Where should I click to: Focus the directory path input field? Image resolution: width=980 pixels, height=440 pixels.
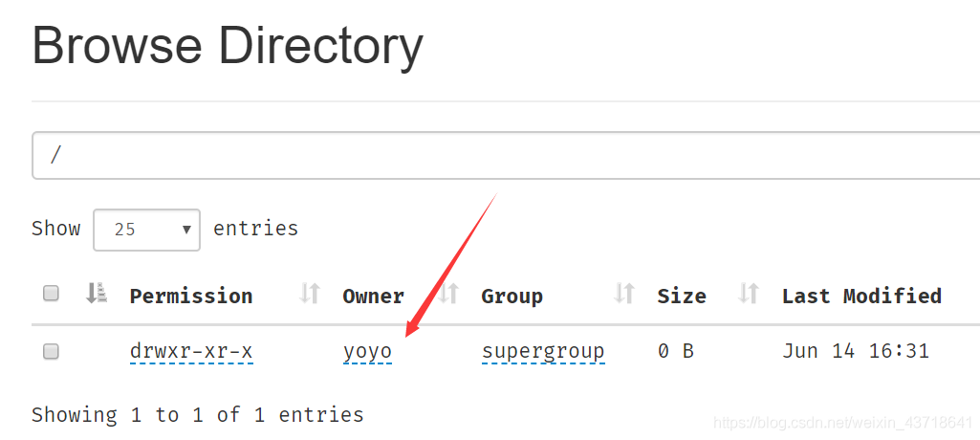(507, 155)
